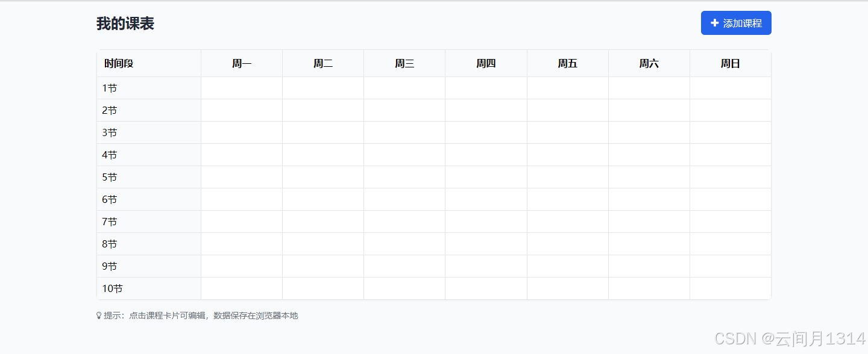This screenshot has height=354, width=868.
Task: Select the 3节 row label
Action: [x=109, y=132]
